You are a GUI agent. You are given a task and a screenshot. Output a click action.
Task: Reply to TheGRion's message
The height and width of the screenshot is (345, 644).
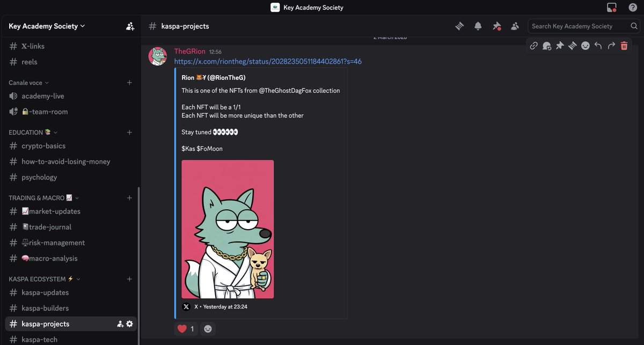coord(598,46)
